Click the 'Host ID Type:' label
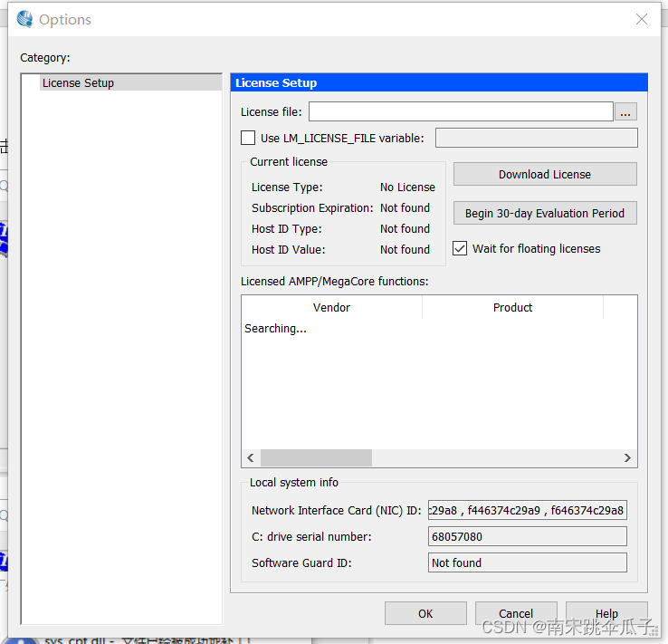This screenshot has width=668, height=644. click(x=287, y=229)
